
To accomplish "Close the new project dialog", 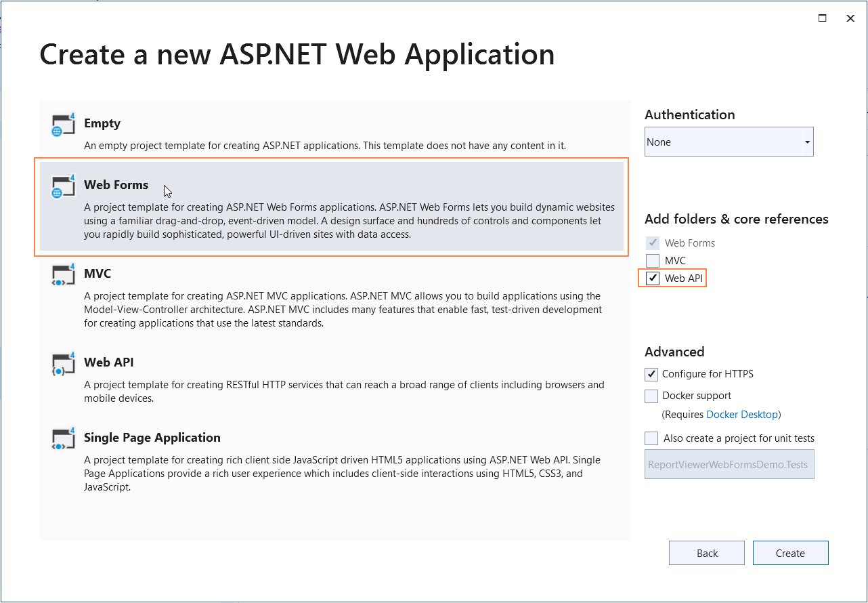I will point(850,18).
